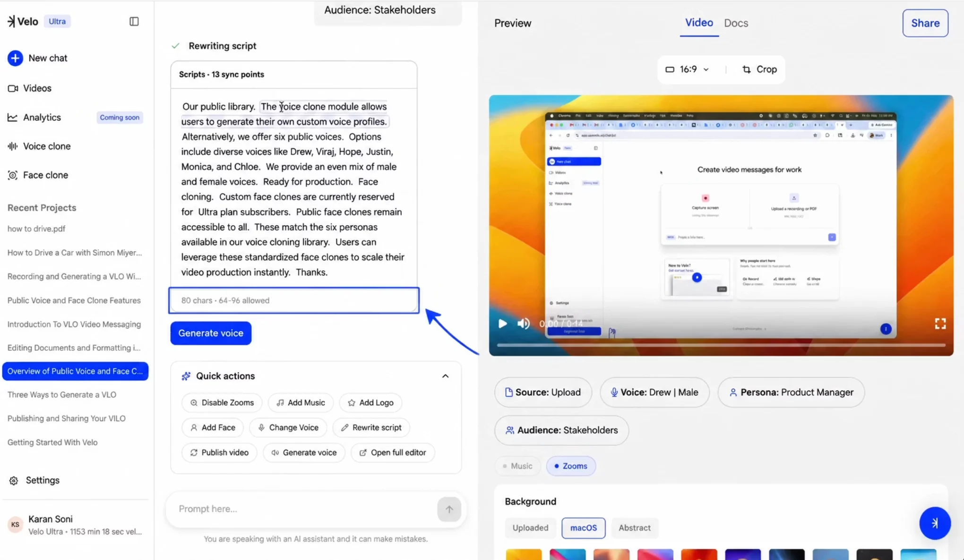Click the Share button

925,23
